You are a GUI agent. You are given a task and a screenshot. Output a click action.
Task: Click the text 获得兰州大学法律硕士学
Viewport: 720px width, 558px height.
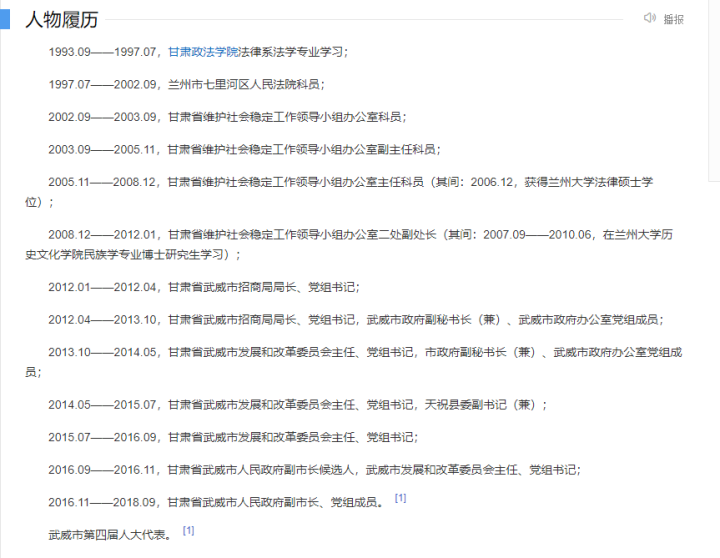[589, 182]
